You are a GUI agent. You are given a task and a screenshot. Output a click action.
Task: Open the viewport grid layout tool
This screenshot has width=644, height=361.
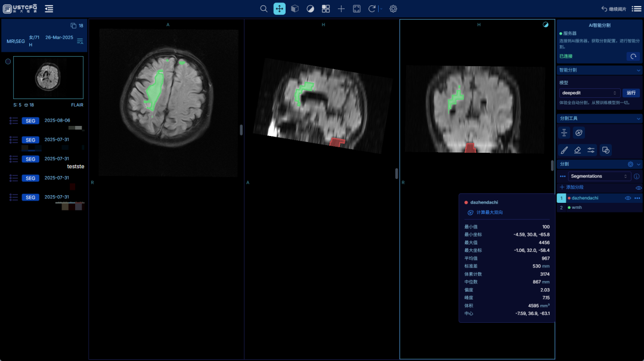326,9
